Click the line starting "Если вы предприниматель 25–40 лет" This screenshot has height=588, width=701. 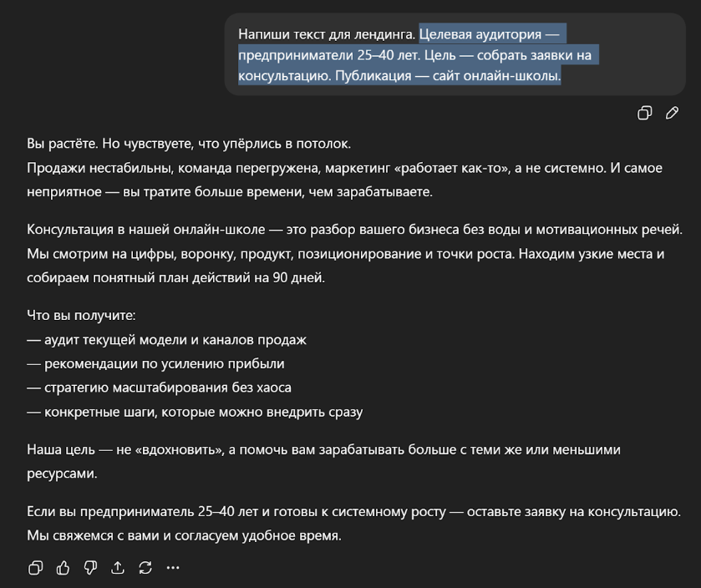tap(354, 511)
